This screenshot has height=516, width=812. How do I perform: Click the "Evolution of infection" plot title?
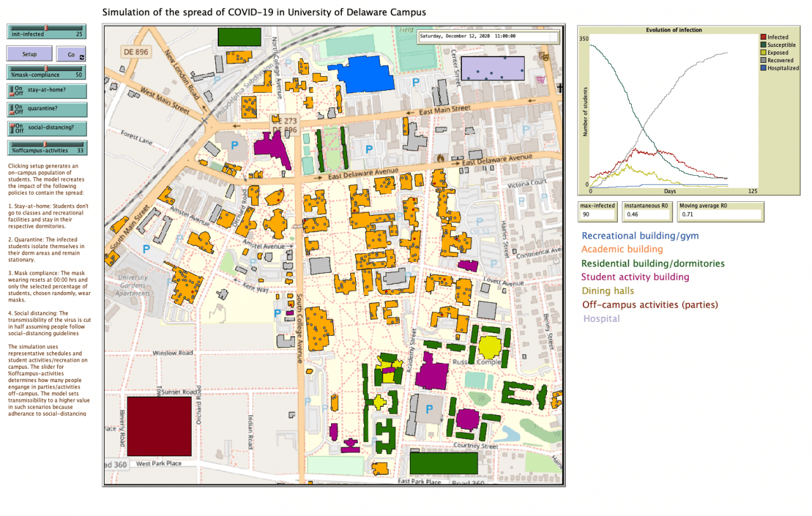coord(674,30)
